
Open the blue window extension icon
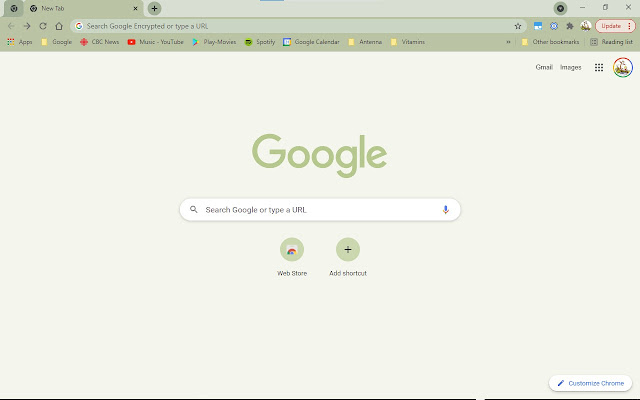click(538, 26)
